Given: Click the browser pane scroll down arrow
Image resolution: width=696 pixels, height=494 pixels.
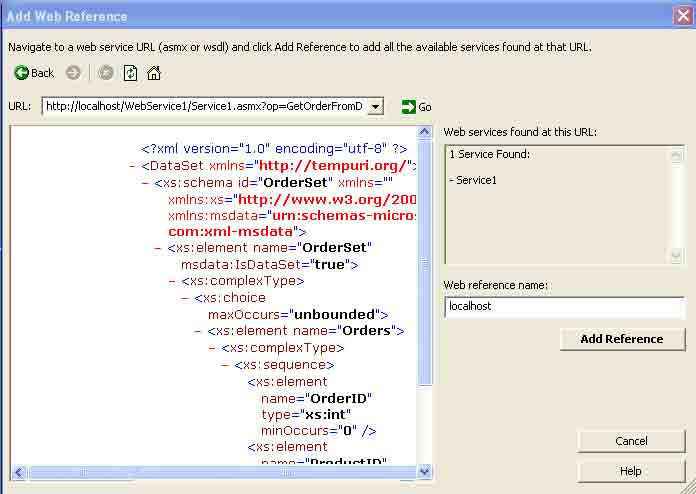Looking at the screenshot, I should 425,471.
